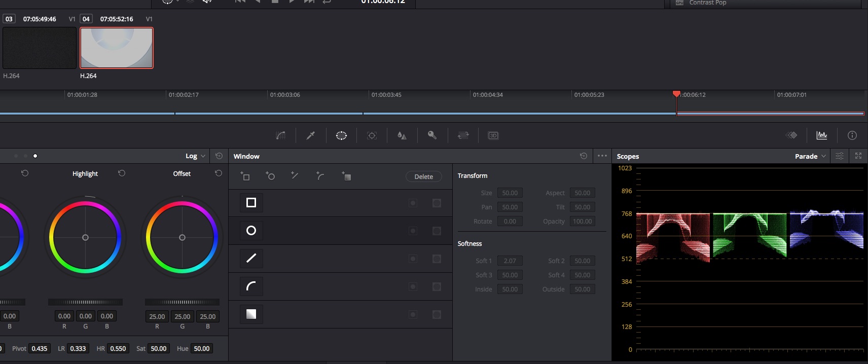Toggle mask on curve window row

click(437, 286)
